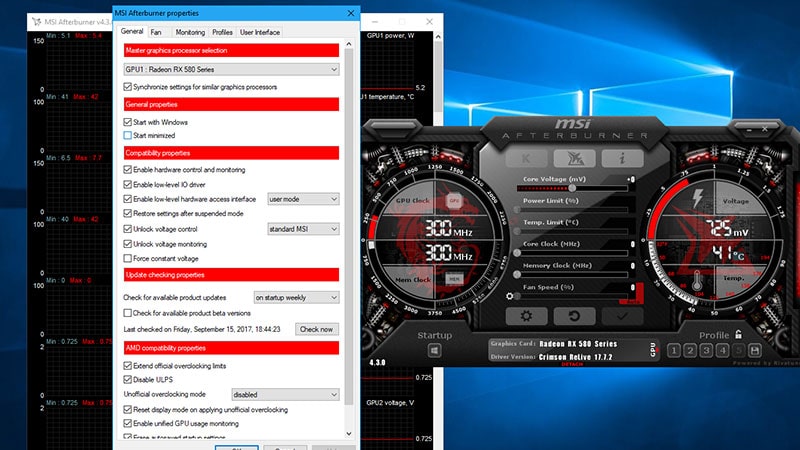The height and width of the screenshot is (450, 800).
Task: Click the thermometer icon in temperature gauge
Action: pyautogui.click(x=697, y=281)
